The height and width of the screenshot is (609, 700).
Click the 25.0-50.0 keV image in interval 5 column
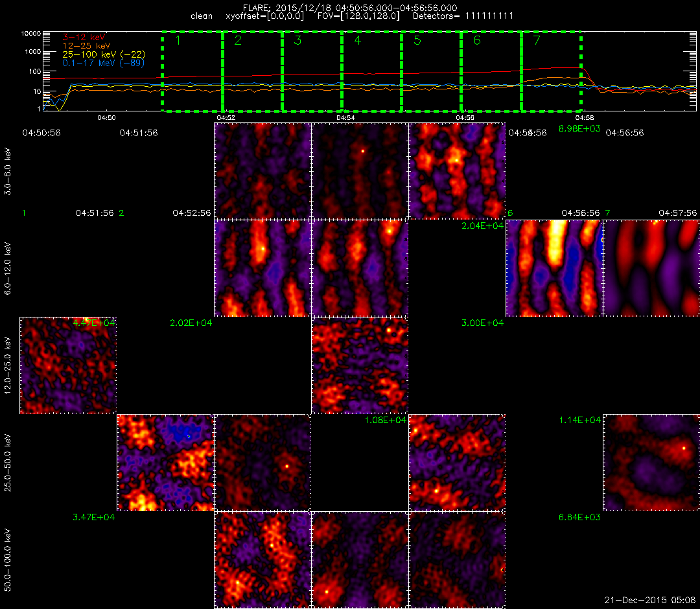pyautogui.click(x=457, y=463)
